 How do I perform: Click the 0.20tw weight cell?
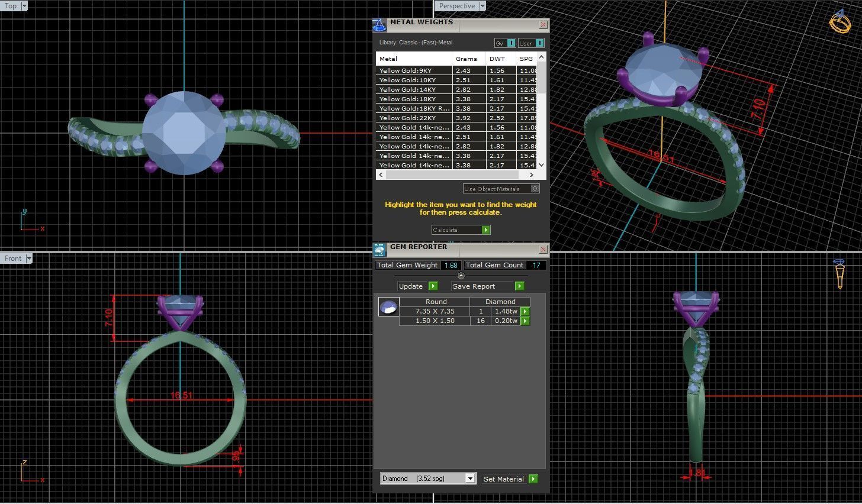506,321
